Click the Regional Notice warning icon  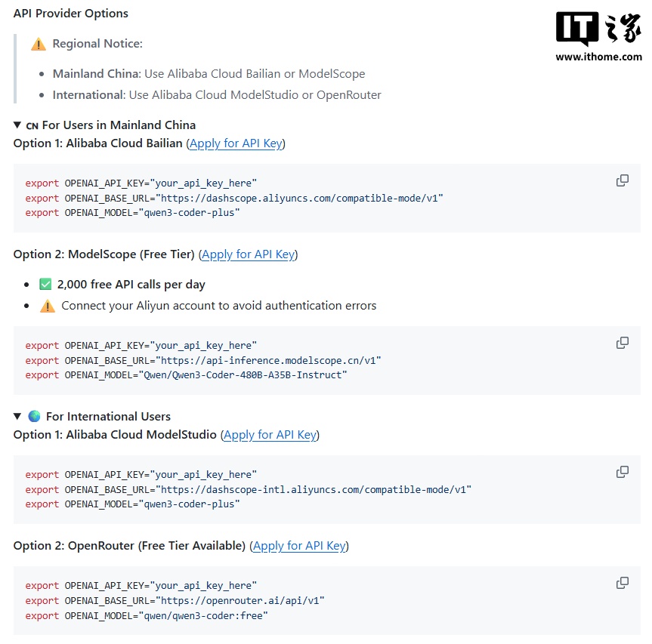[x=39, y=45]
